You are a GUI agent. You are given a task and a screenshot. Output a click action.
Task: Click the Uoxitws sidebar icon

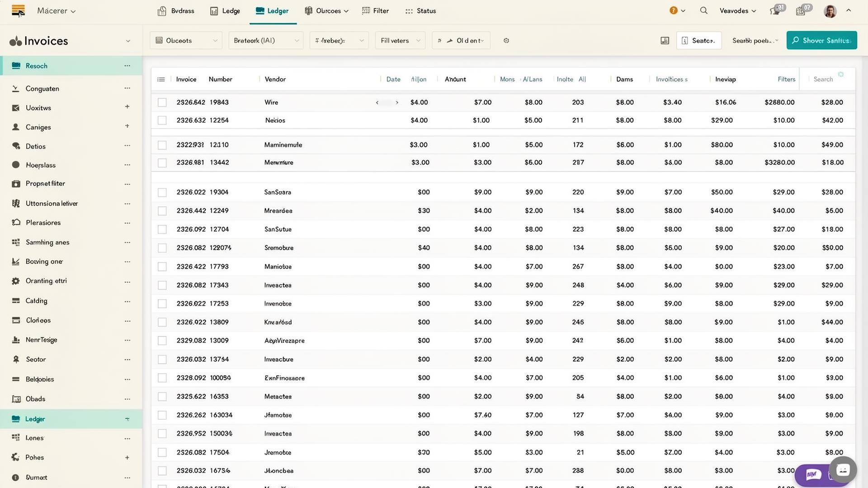16,108
